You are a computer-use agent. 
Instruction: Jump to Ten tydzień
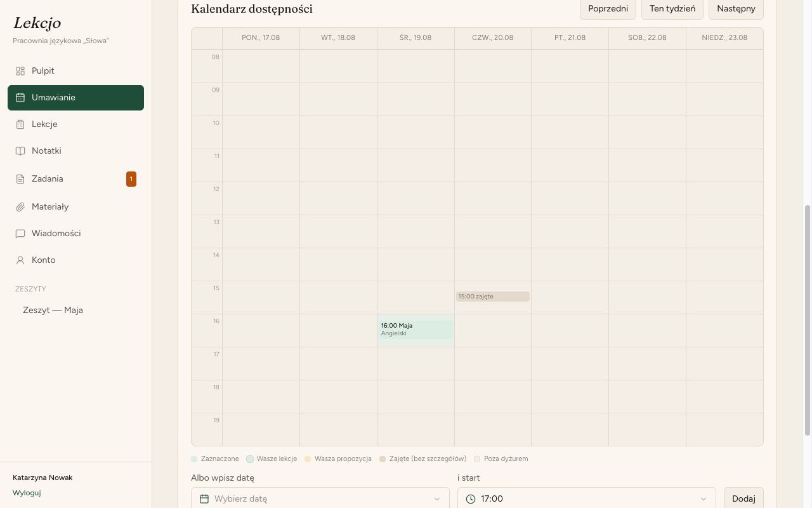[672, 9]
